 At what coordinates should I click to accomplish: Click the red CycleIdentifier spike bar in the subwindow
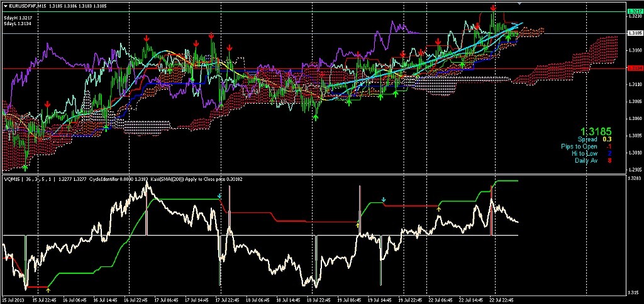pos(491,210)
